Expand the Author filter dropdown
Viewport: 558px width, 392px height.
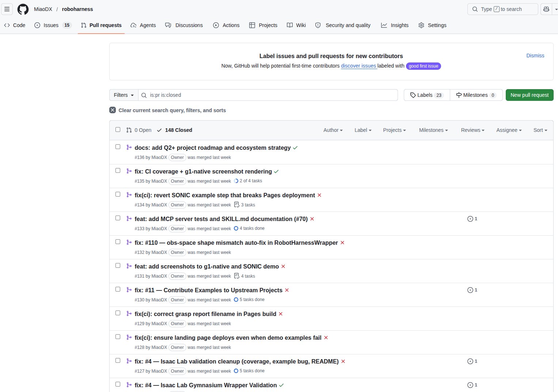(x=333, y=130)
